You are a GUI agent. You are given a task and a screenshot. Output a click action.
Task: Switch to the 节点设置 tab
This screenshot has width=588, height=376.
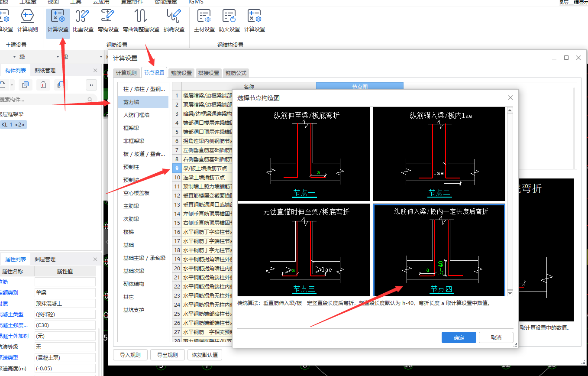tap(155, 73)
